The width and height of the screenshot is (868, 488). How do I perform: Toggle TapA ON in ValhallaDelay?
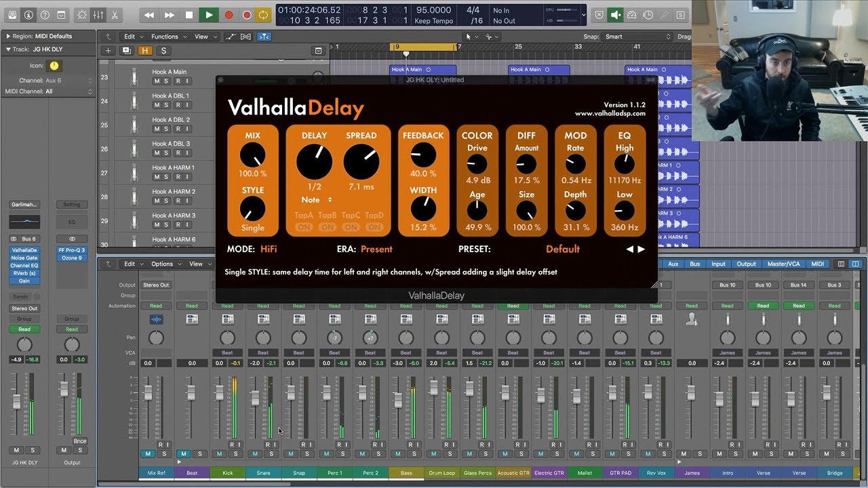click(304, 227)
